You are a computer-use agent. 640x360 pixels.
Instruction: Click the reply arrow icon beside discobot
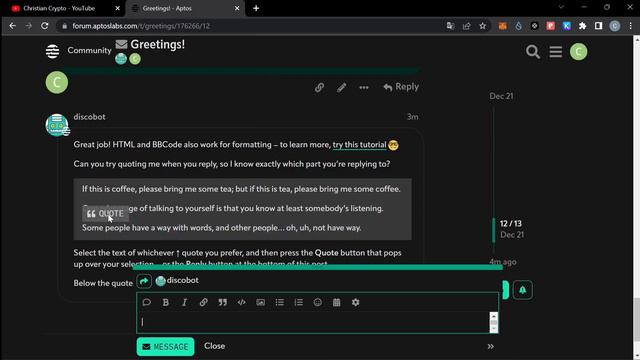(x=144, y=281)
